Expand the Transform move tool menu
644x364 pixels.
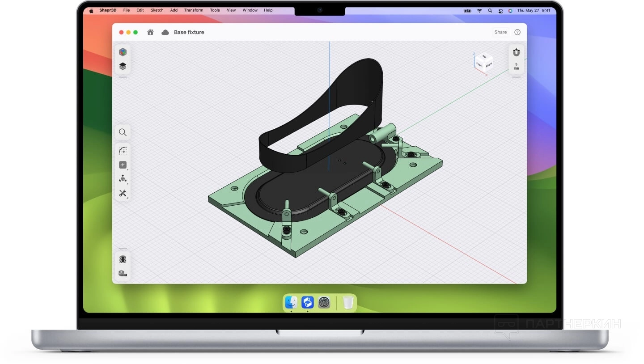coord(123,179)
